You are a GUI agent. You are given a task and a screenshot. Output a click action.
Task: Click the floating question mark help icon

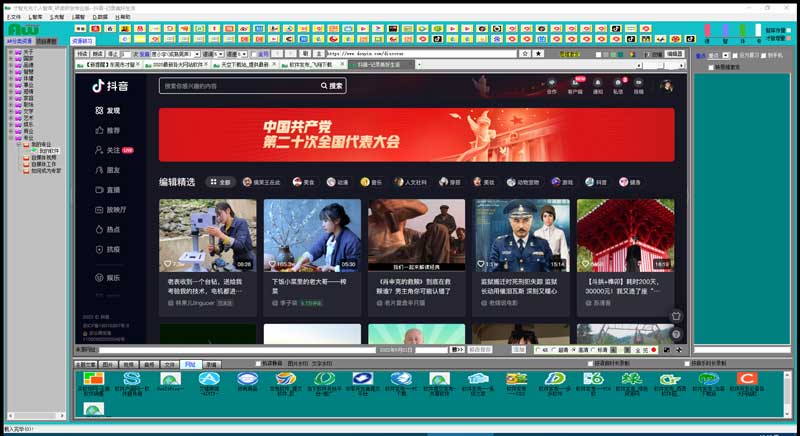point(676,334)
